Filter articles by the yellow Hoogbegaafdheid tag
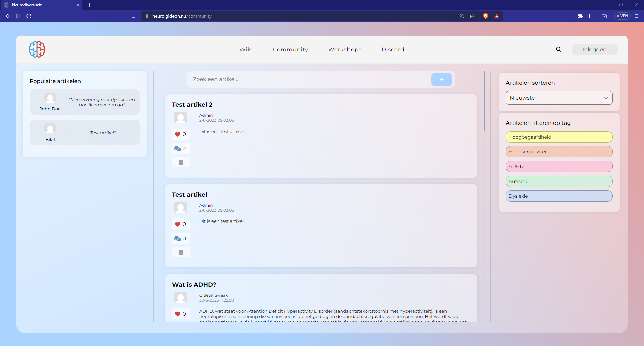 click(x=559, y=137)
